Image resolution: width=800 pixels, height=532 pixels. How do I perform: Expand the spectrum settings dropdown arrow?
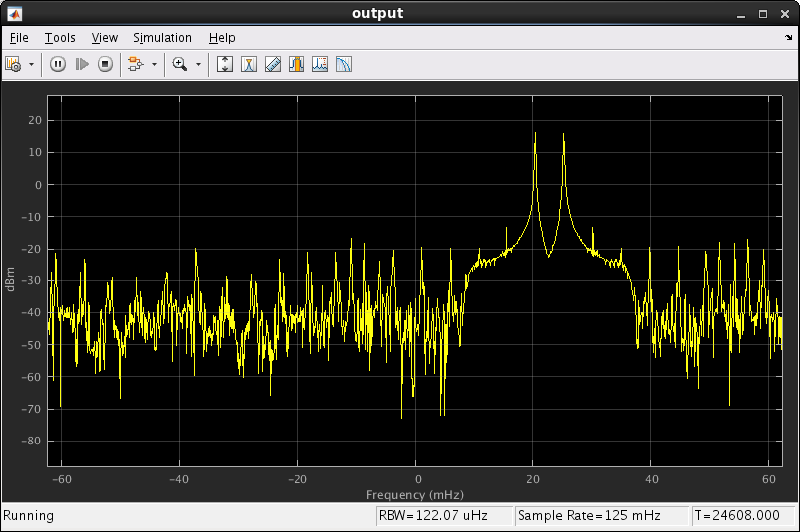(32, 64)
